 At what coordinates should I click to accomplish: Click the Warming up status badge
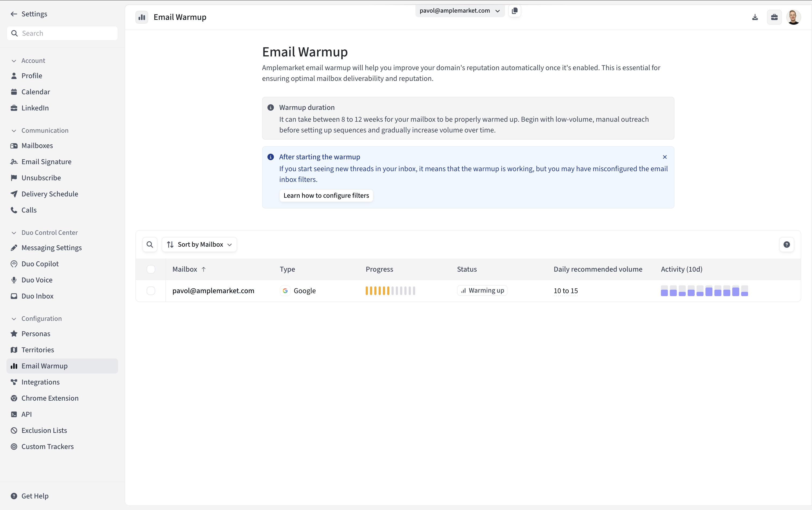482,291
